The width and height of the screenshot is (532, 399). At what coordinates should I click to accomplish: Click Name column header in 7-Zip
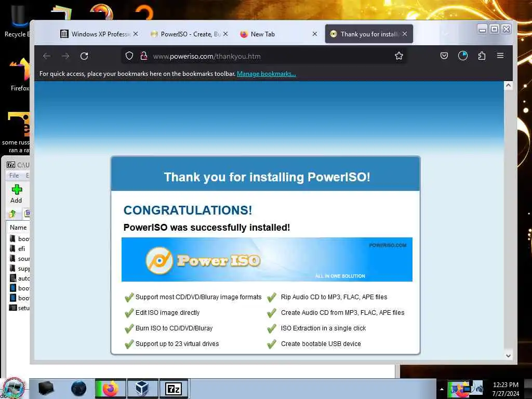coord(18,228)
